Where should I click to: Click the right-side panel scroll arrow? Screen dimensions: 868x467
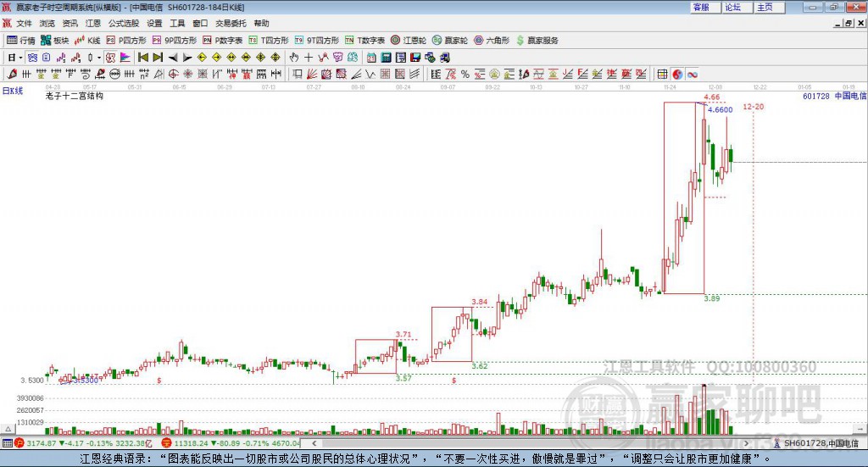[861, 429]
